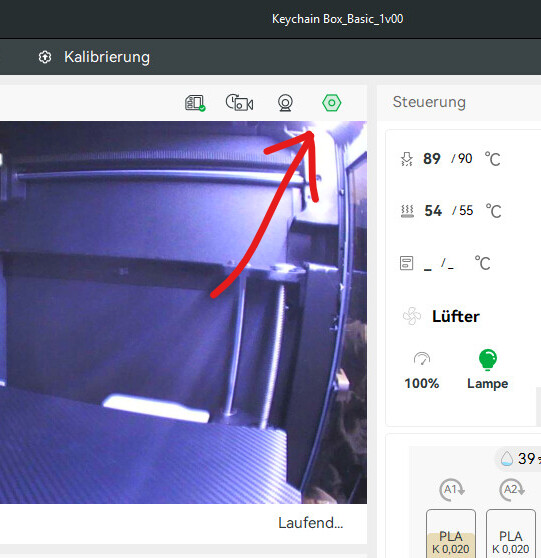Screen dimensions: 541x558
Task: Click the chamber temperature field
Action: coord(445,264)
